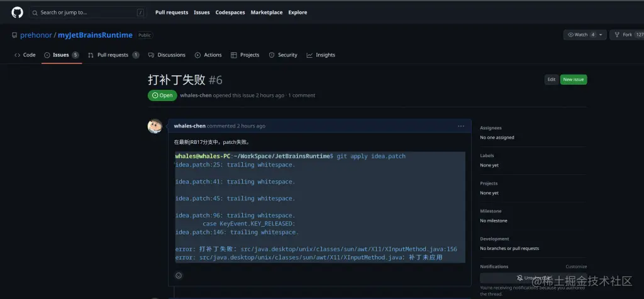The image size is (644, 299).
Task: Switch to the Code tab
Action: coord(25,55)
